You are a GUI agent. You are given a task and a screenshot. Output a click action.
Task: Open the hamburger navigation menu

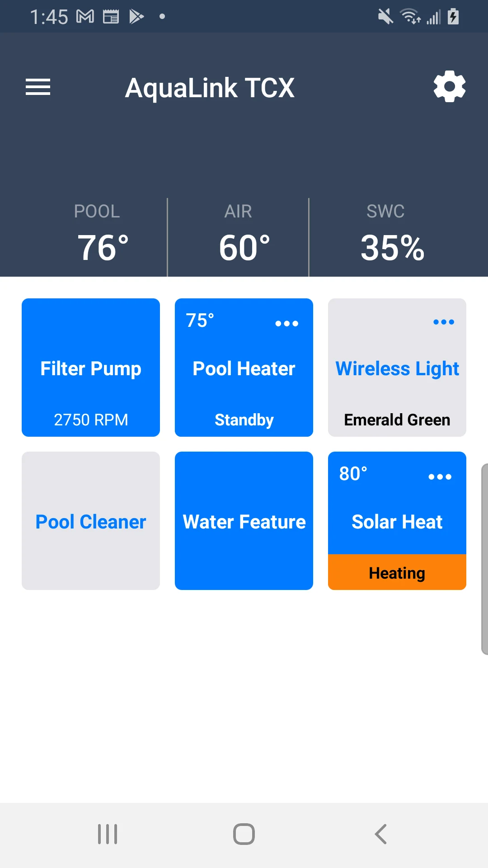click(38, 87)
